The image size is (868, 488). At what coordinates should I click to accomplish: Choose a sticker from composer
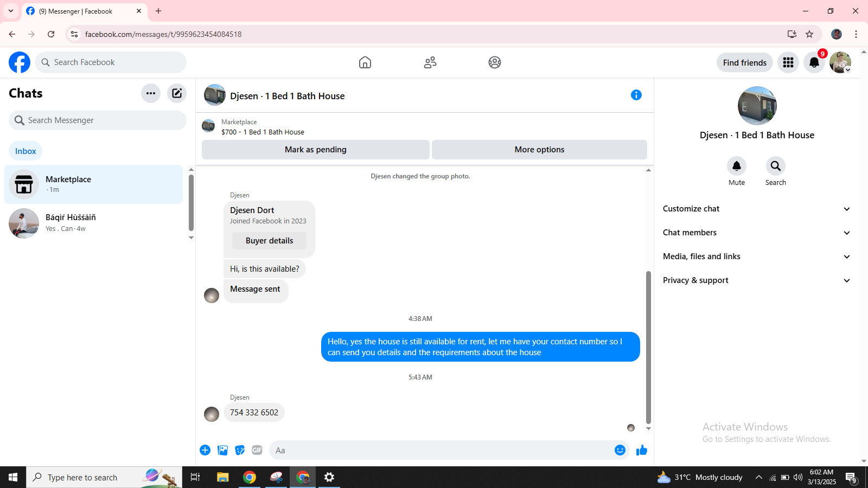[x=240, y=450]
